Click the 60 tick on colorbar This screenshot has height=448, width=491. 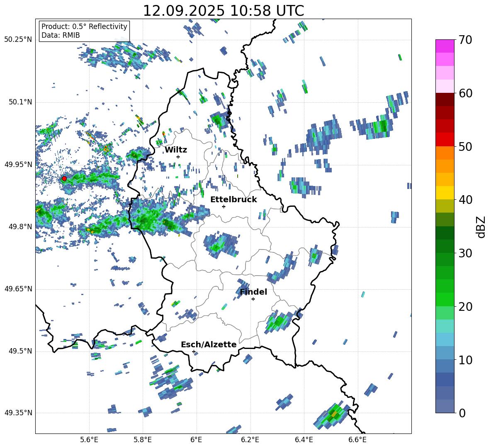tap(465, 93)
